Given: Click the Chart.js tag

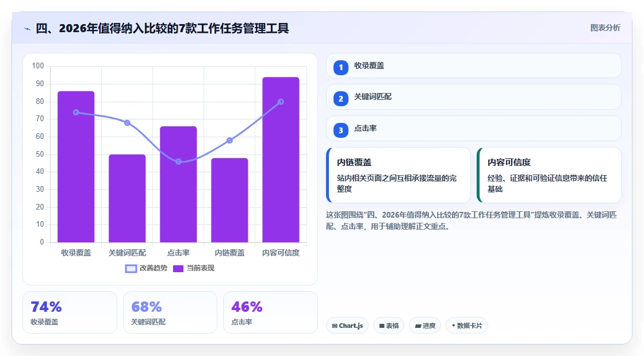Looking at the screenshot, I should (347, 326).
